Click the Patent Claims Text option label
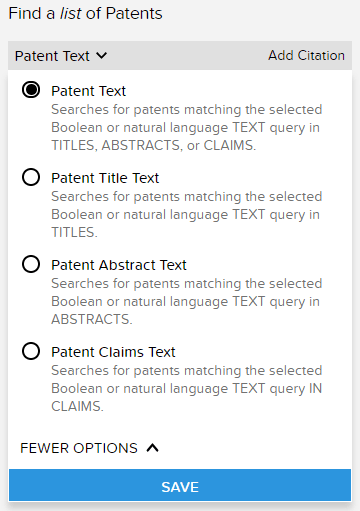 tap(113, 352)
